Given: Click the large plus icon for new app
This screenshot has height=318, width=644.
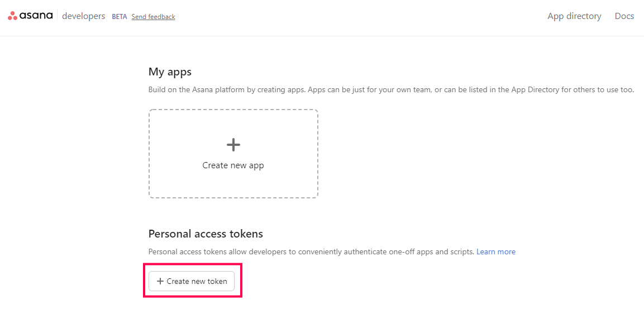Looking at the screenshot, I should point(233,145).
